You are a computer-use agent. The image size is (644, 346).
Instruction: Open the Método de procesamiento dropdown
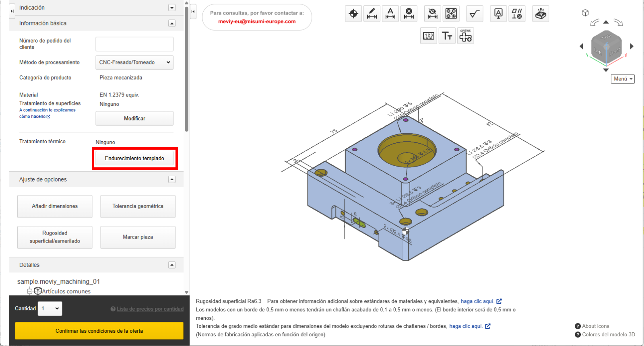coord(134,62)
